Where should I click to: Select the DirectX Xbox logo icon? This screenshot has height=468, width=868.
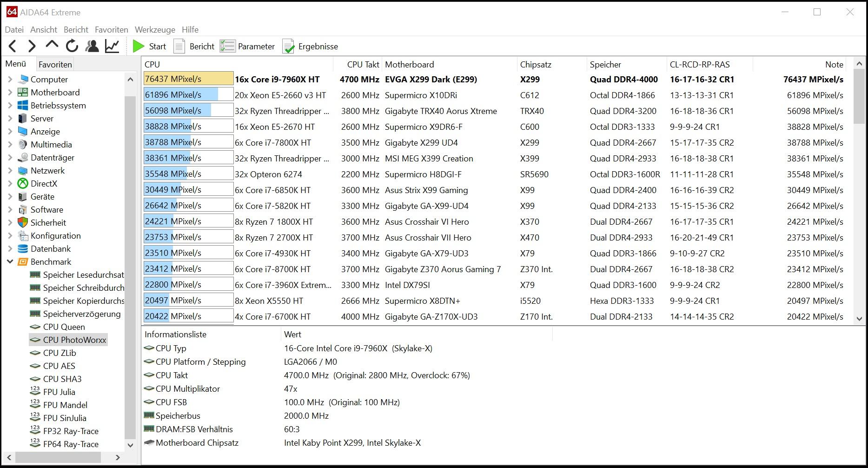(x=23, y=184)
